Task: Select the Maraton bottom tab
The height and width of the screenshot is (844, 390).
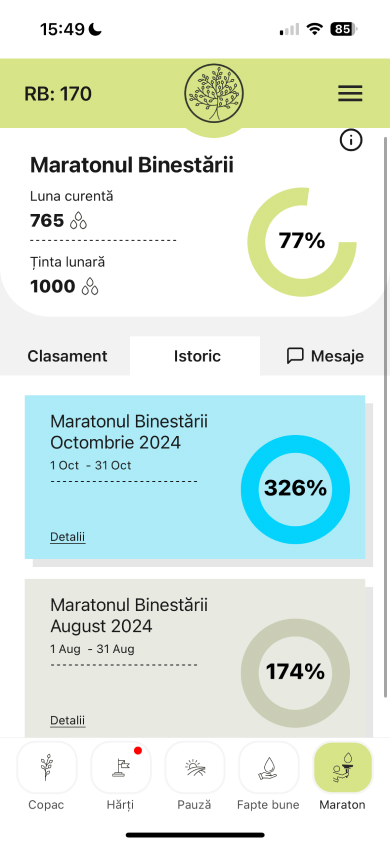Action: (x=342, y=776)
